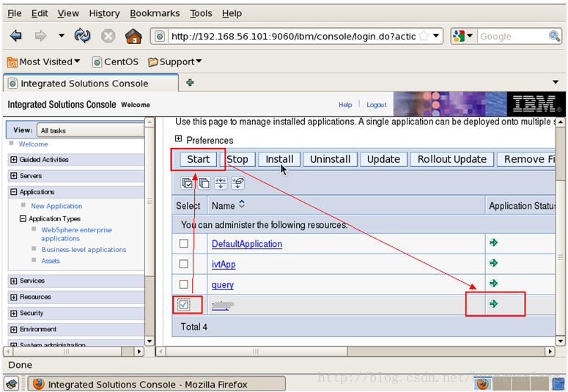Sort the table by Name column arrows
The height and width of the screenshot is (392, 568).
242,204
